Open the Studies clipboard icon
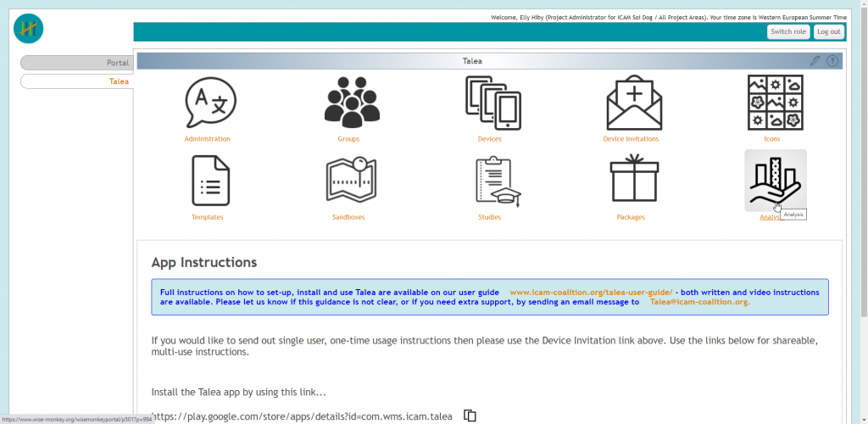 [497, 181]
